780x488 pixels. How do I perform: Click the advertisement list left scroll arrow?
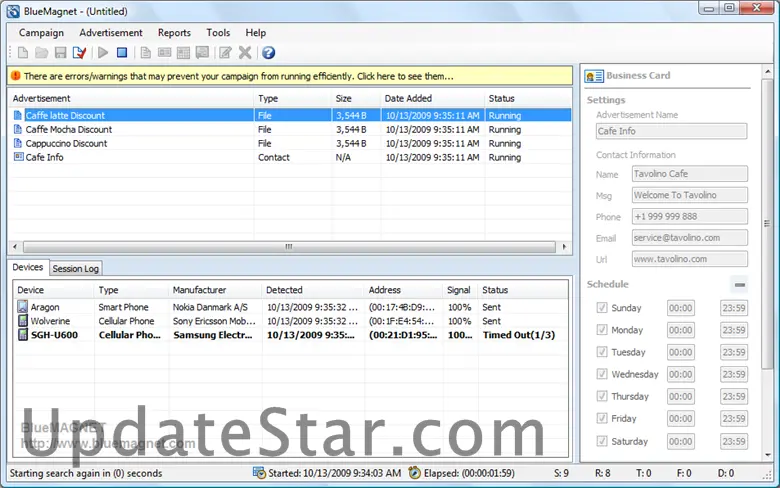[x=15, y=247]
